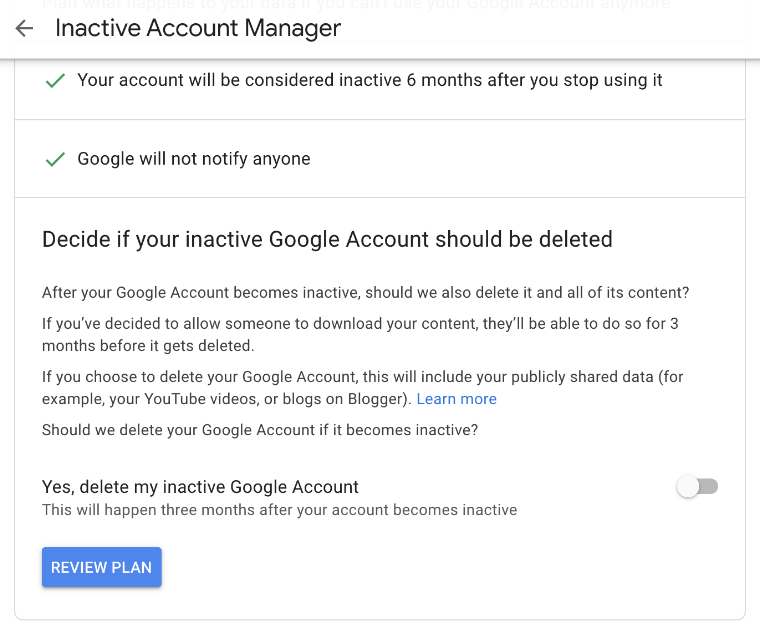Viewport: 760px width, 634px height.
Task: Click 'This will happen three months after' subtitle
Action: (279, 510)
